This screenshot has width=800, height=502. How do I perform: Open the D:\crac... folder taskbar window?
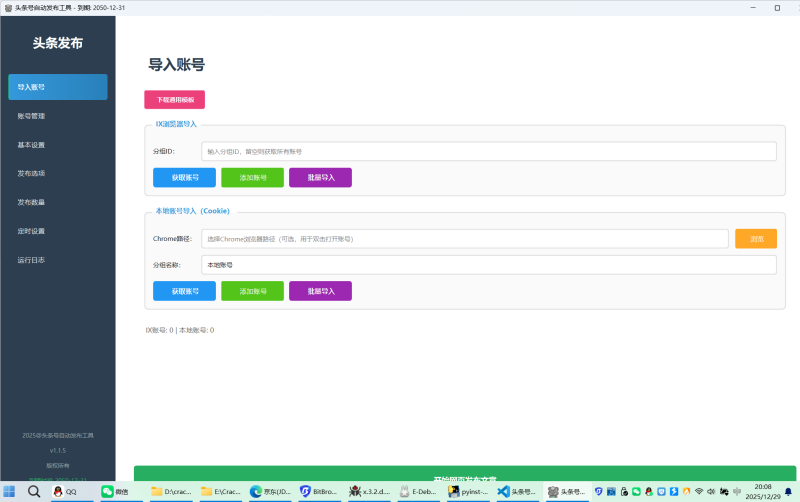pyautogui.click(x=171, y=492)
